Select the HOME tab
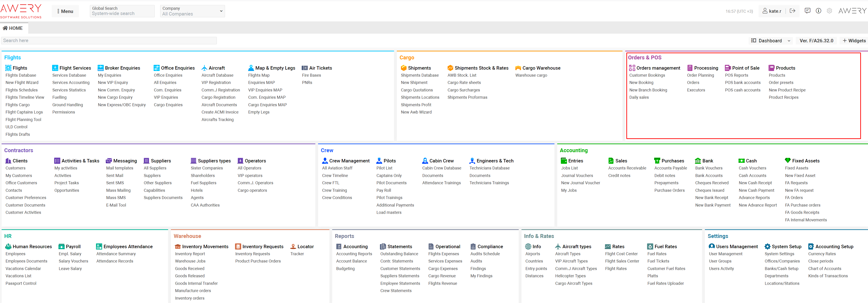868x303 pixels. tap(13, 28)
